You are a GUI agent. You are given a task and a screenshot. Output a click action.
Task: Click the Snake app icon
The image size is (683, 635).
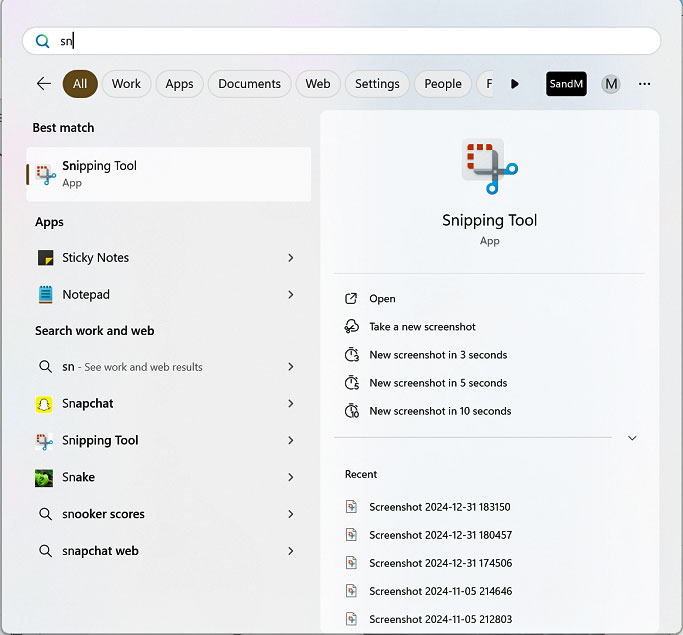tap(44, 478)
